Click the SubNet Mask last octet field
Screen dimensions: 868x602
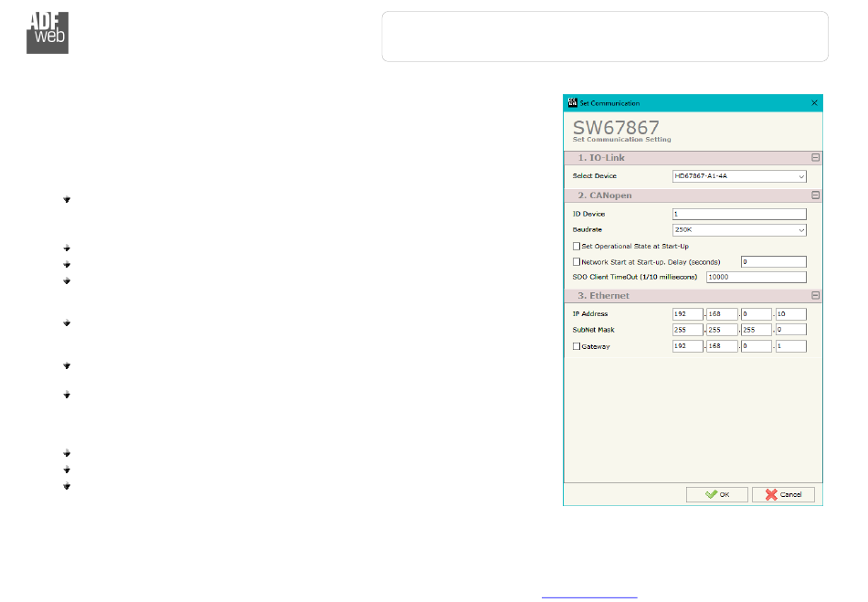(x=790, y=330)
